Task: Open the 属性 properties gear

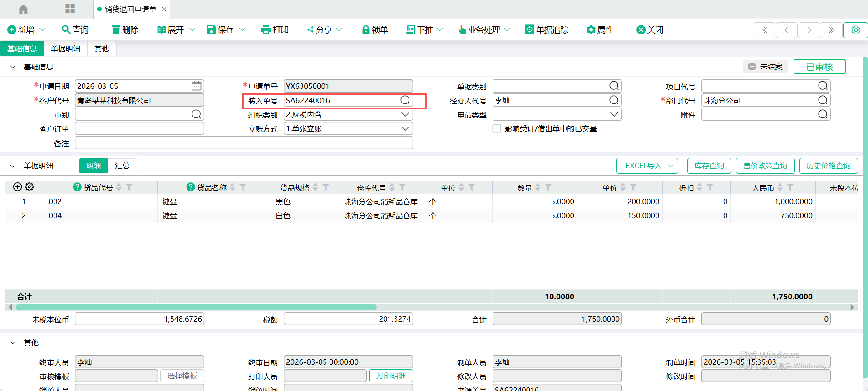Action: (591, 30)
